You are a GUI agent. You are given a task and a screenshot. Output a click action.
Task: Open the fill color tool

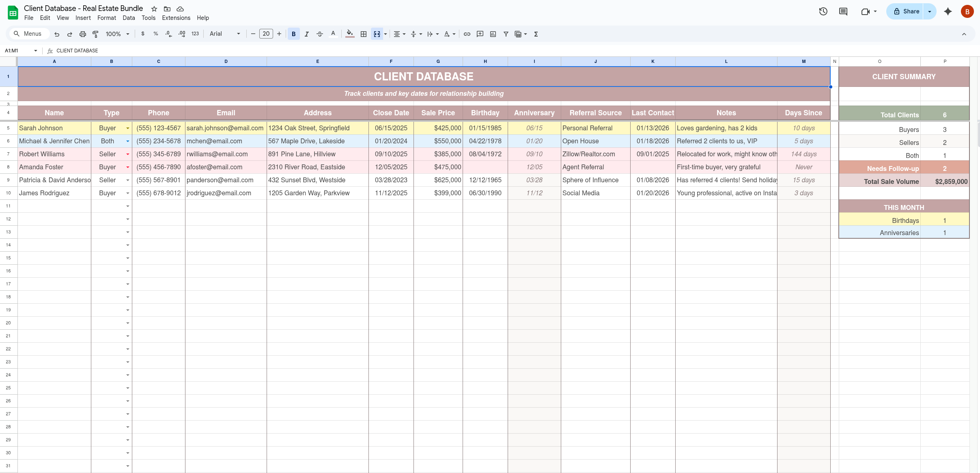click(349, 34)
